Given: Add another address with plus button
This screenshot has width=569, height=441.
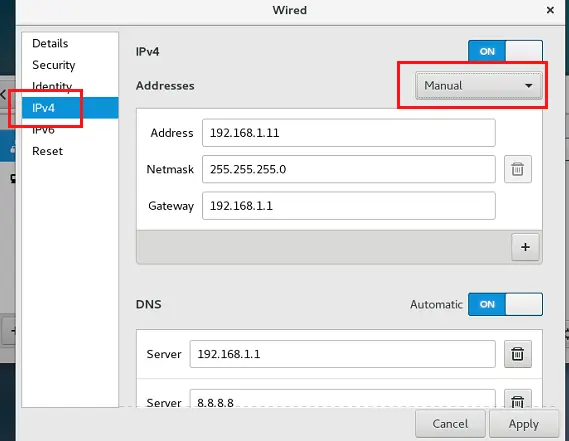Looking at the screenshot, I should pyautogui.click(x=525, y=247).
